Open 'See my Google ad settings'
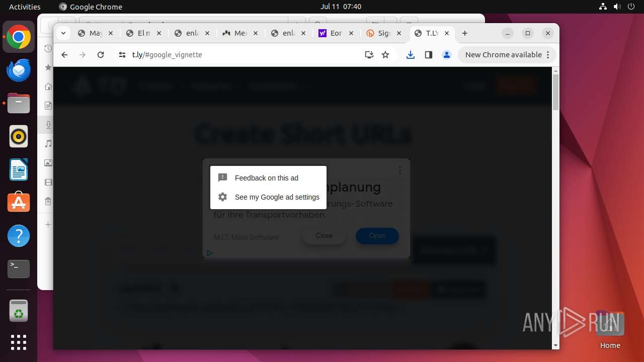This screenshot has height=362, width=644. tap(268, 197)
